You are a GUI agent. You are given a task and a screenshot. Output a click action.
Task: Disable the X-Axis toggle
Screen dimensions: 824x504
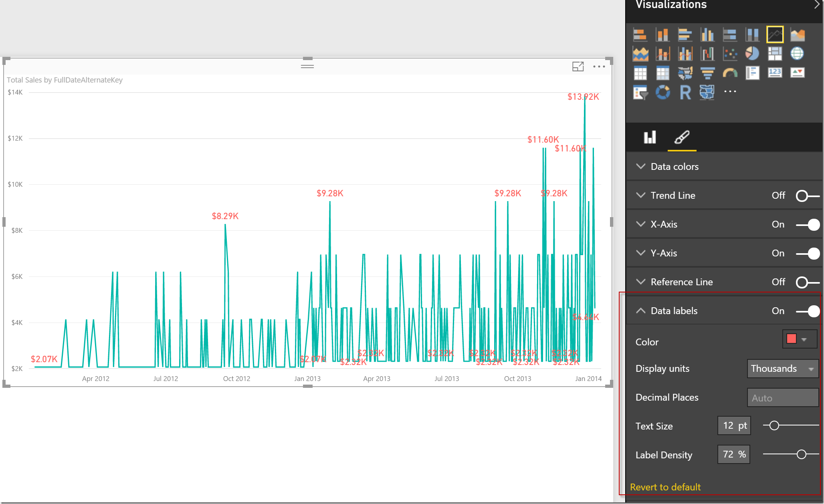coord(807,225)
